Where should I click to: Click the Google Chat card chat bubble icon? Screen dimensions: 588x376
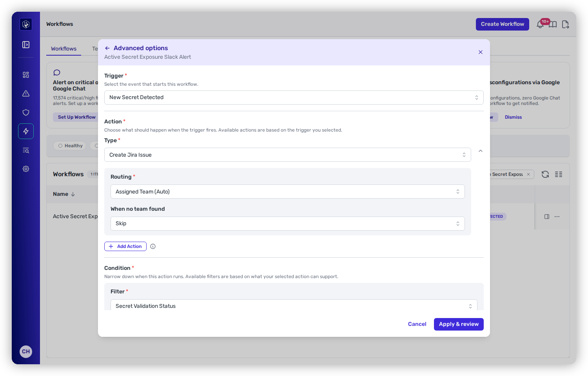click(x=57, y=72)
